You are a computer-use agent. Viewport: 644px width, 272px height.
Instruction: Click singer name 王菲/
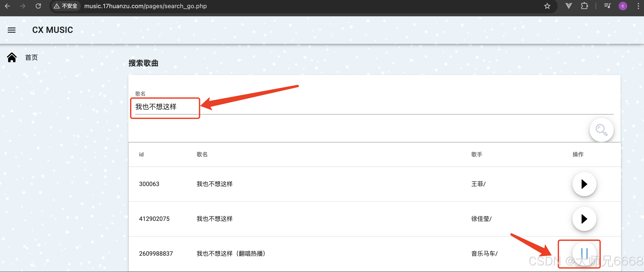pos(478,184)
